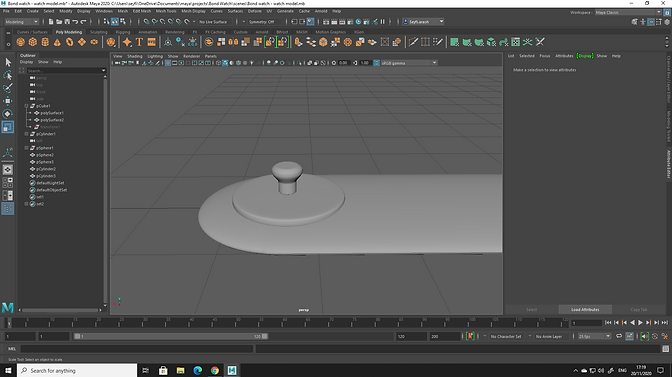
Task: Create a polygon cube from shelf
Action: pos(33,42)
